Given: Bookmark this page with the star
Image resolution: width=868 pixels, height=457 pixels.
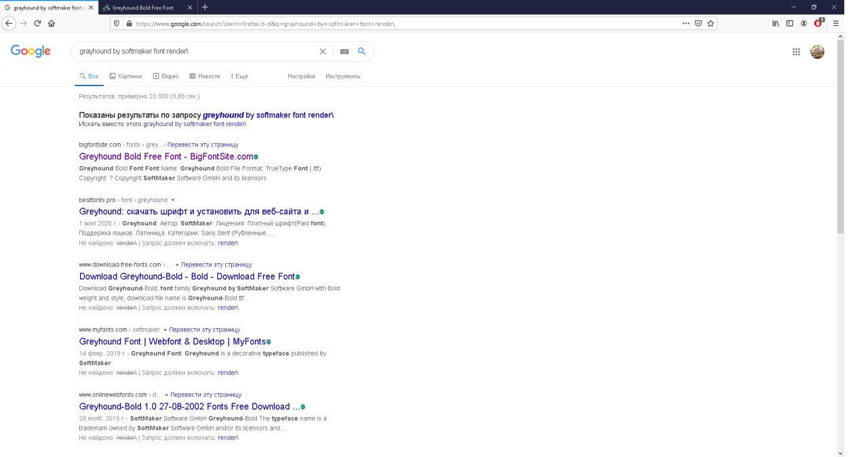Looking at the screenshot, I should (711, 23).
